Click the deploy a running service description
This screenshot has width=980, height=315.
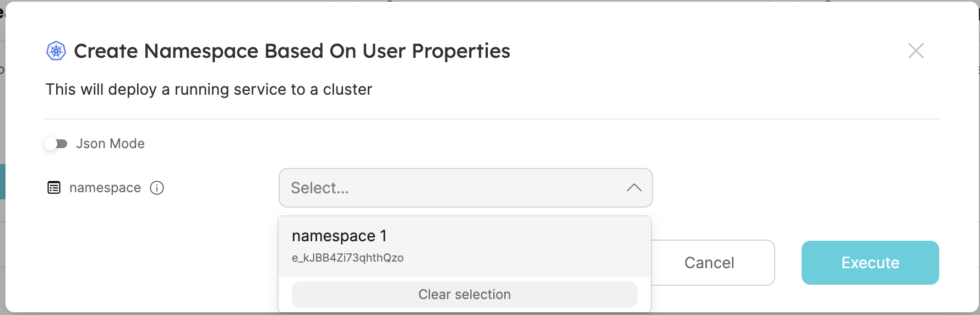(x=209, y=89)
